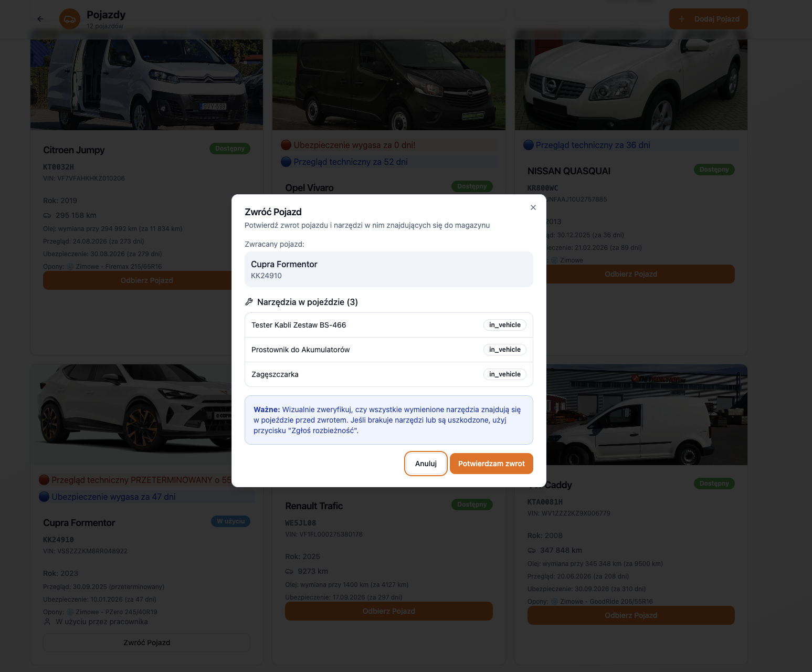Confirm return with Potwierdzam zwrot
The height and width of the screenshot is (672, 812).
[491, 464]
